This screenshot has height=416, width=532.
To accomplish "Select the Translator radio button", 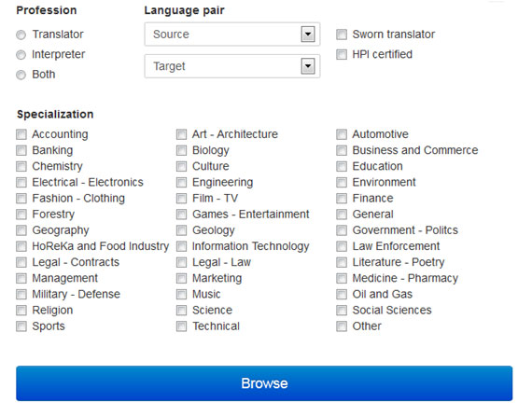I will coord(21,35).
